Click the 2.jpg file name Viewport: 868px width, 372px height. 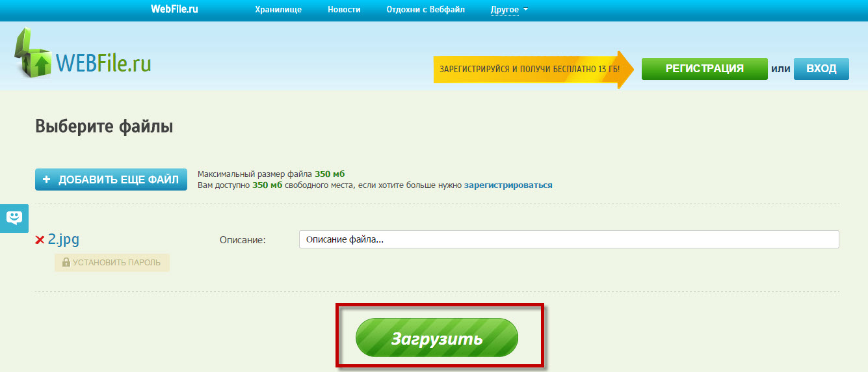[64, 239]
